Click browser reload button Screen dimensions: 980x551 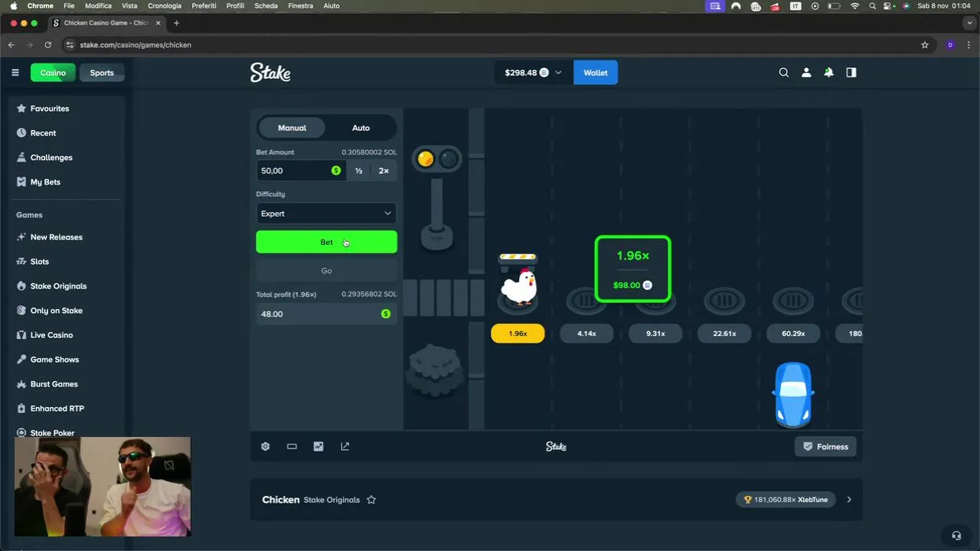point(48,45)
